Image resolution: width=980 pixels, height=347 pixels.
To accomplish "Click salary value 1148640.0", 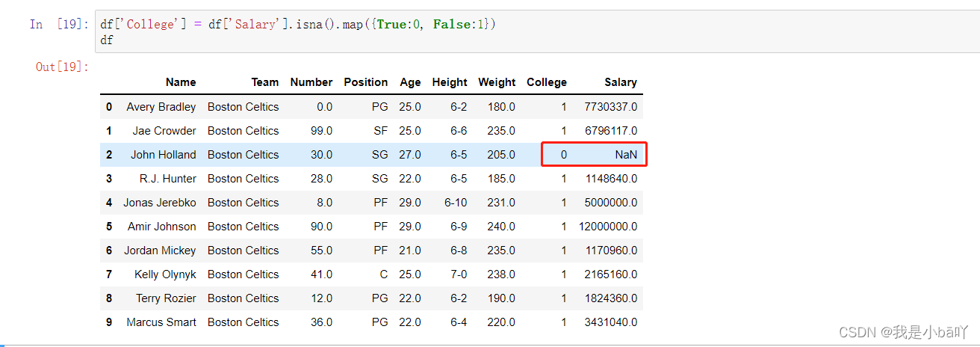I will pyautogui.click(x=611, y=179).
